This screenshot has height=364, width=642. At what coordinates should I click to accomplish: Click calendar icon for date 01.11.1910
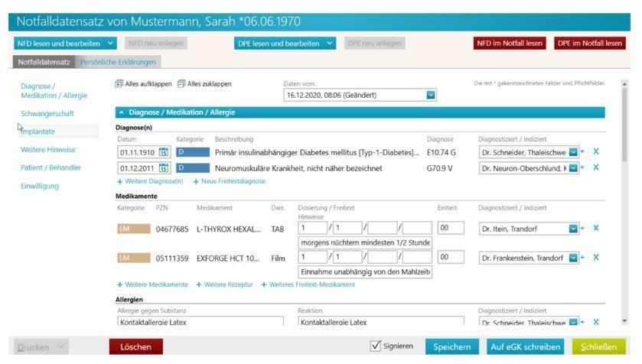(164, 152)
